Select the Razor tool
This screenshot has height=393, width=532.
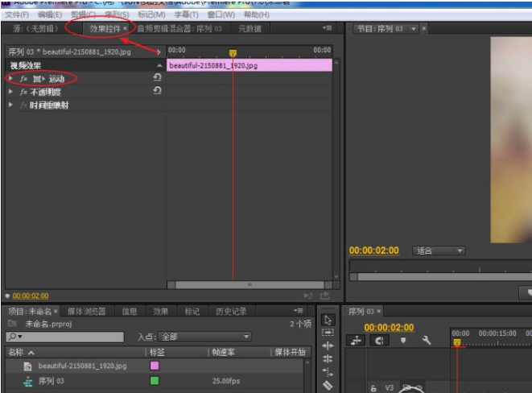click(328, 385)
